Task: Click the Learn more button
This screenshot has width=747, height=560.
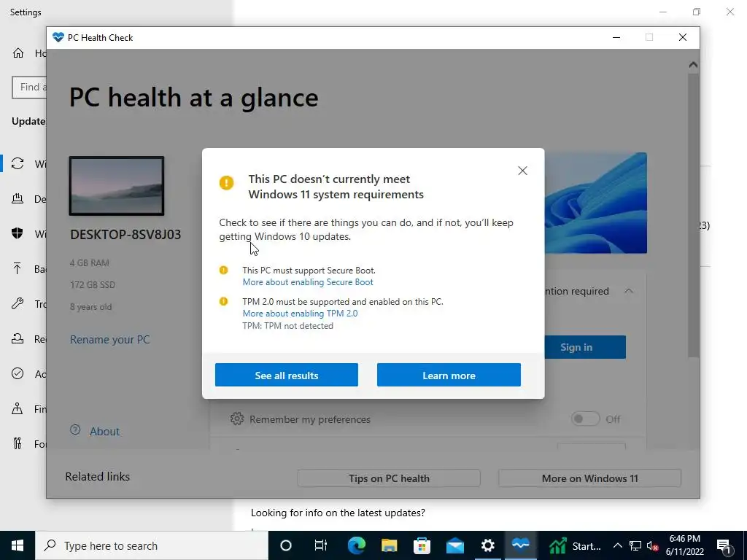Action: click(x=449, y=376)
